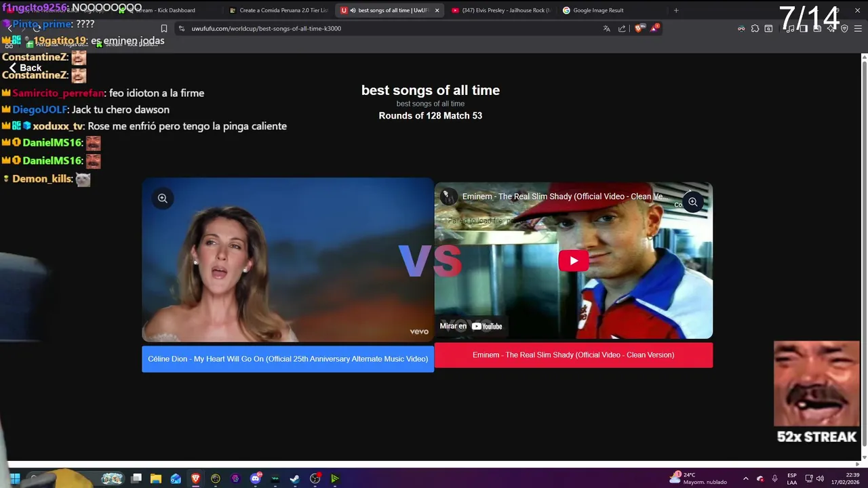The image size is (868, 488).
Task: Open Brave Rewards triangle icon
Action: [654, 28]
